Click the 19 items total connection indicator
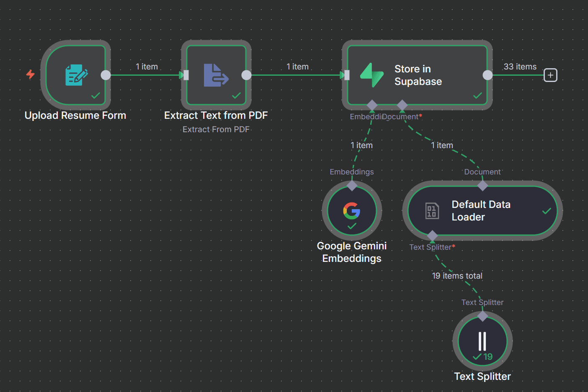This screenshot has height=392, width=588. click(457, 276)
